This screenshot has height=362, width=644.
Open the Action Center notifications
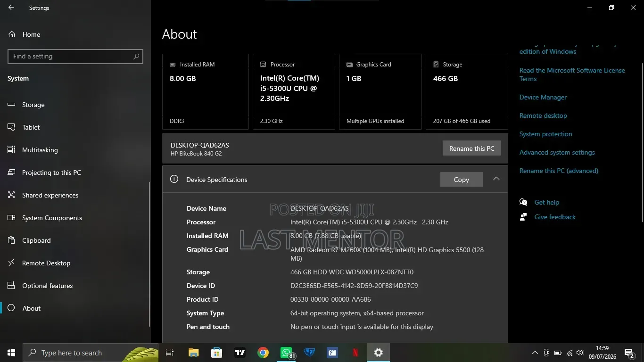click(x=629, y=353)
